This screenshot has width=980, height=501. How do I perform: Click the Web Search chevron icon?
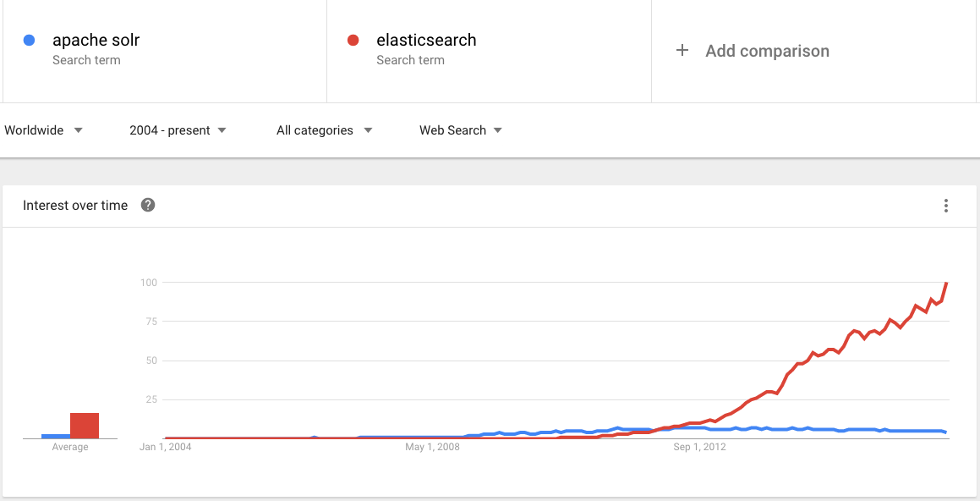point(499,130)
